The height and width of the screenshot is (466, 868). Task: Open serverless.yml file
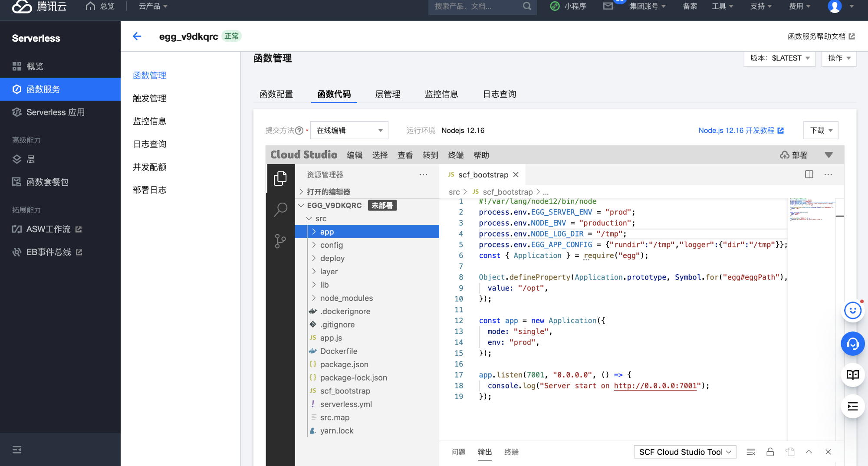pyautogui.click(x=346, y=404)
